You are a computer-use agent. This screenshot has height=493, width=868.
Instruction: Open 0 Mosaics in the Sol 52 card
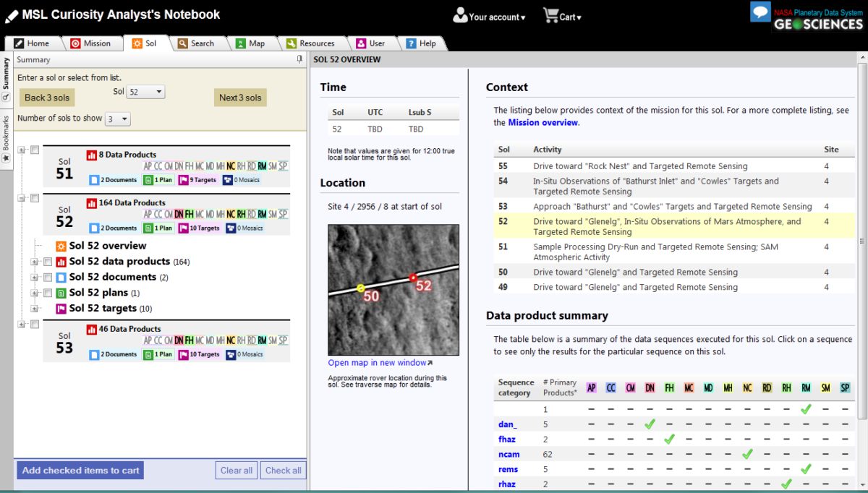pos(244,228)
